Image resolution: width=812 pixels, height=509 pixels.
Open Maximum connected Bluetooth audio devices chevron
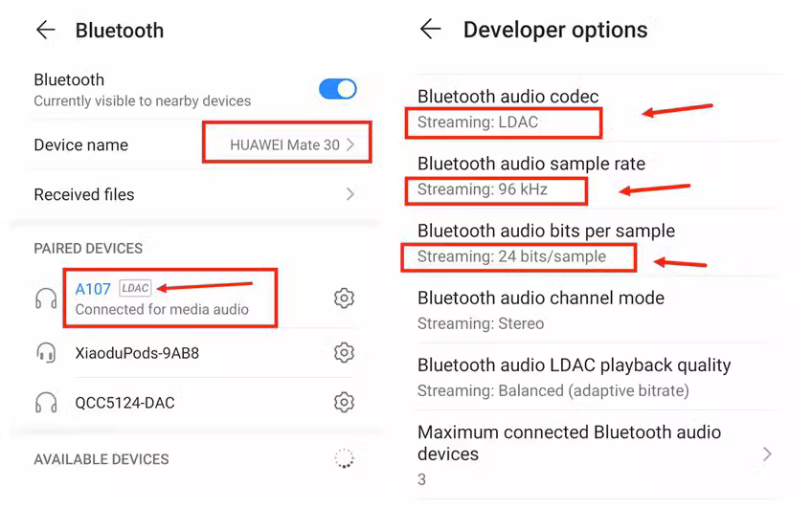pos(767,454)
